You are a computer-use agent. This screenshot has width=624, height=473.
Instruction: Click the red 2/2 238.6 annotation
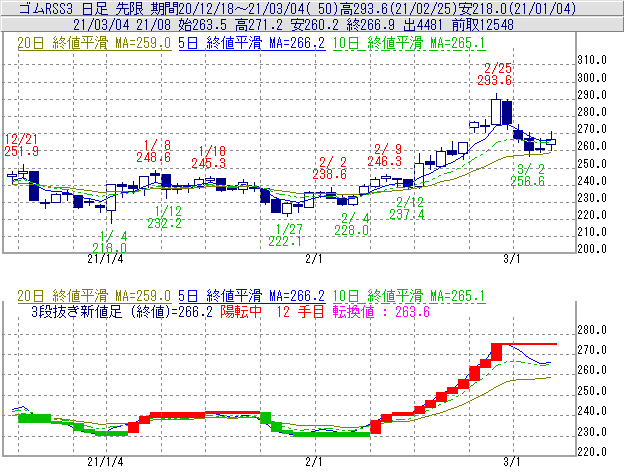(329, 168)
